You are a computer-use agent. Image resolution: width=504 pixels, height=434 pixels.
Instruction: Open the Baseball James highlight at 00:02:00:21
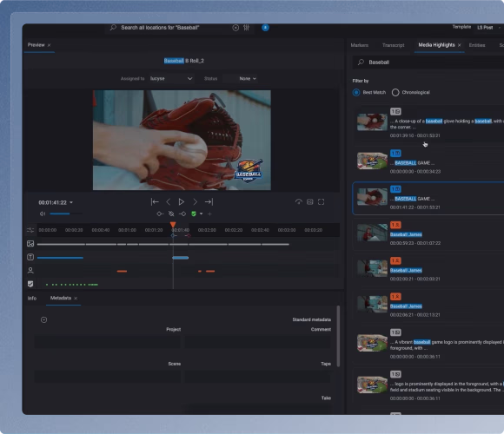(428, 270)
